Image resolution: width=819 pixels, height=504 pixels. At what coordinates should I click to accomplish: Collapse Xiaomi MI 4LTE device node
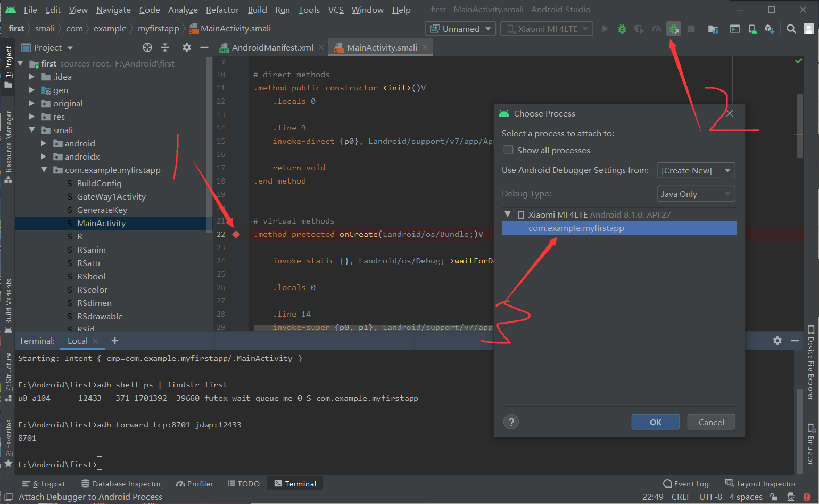click(x=508, y=214)
